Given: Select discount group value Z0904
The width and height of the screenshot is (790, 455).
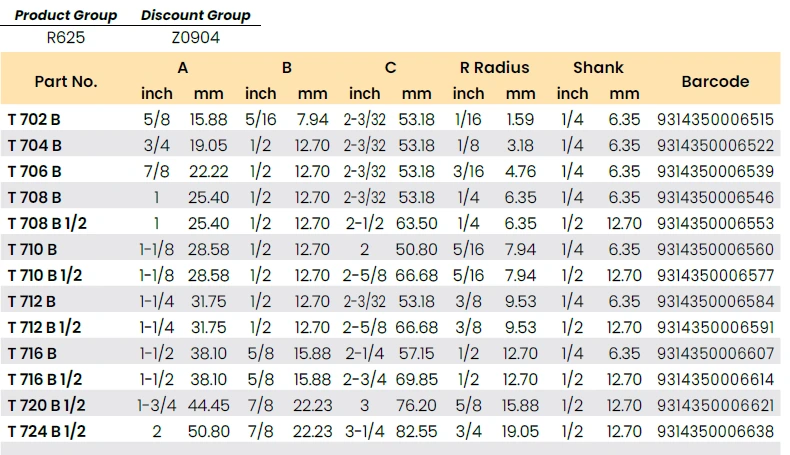Looking at the screenshot, I should pos(195,38).
